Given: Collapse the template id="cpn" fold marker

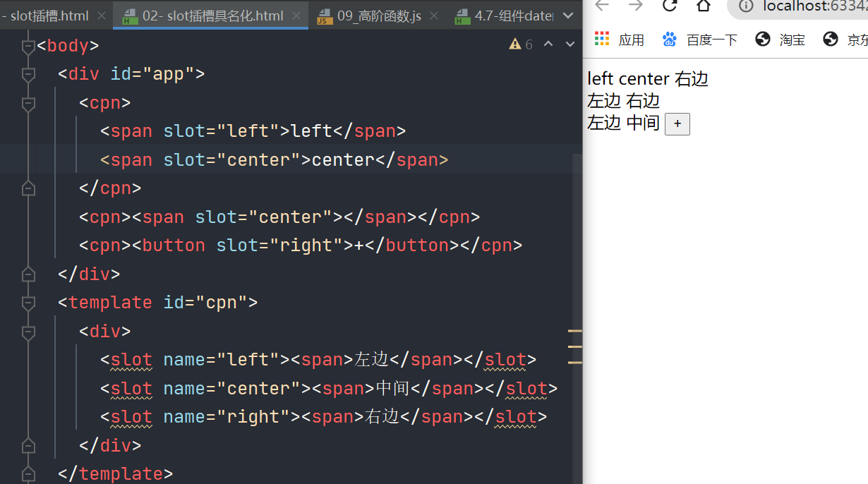Looking at the screenshot, I should pos(28,303).
